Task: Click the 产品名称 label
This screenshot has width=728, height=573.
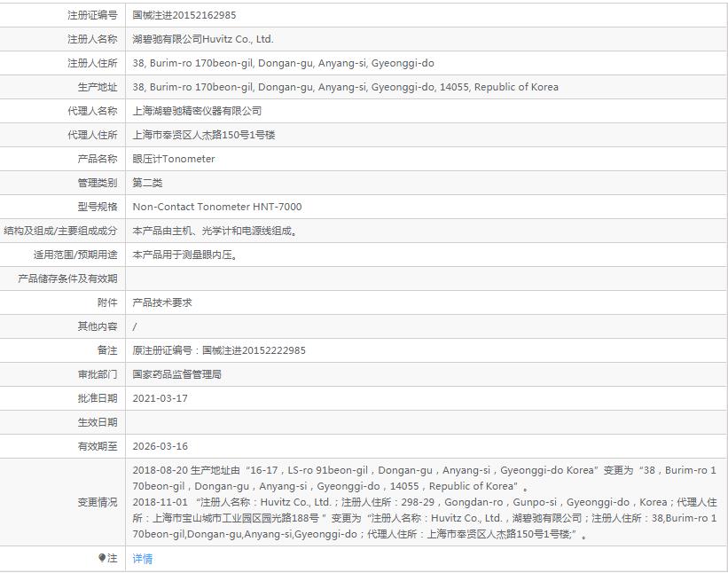Action: point(98,160)
